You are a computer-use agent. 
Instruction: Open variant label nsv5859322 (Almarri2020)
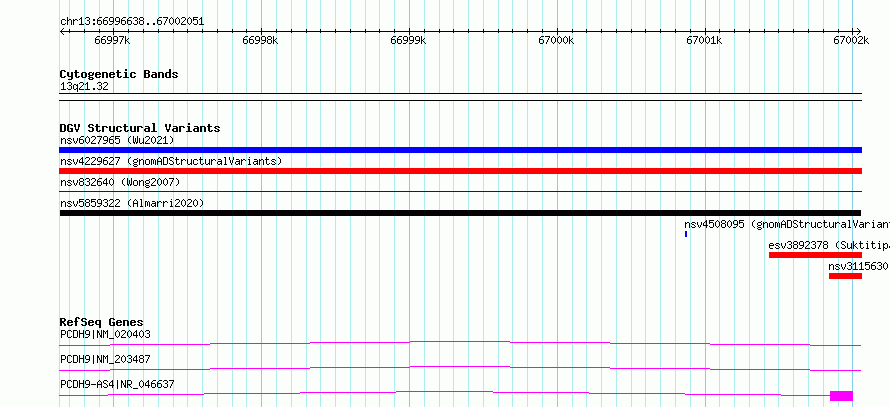[132, 203]
